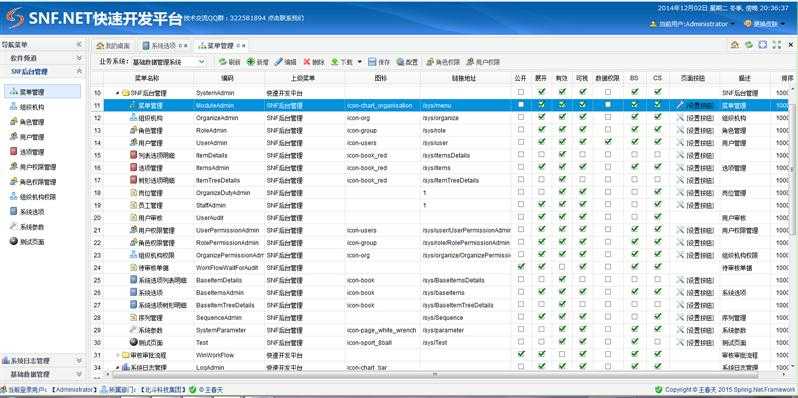Toggle 可视 checkbox in StaffAdmin row

click(583, 204)
